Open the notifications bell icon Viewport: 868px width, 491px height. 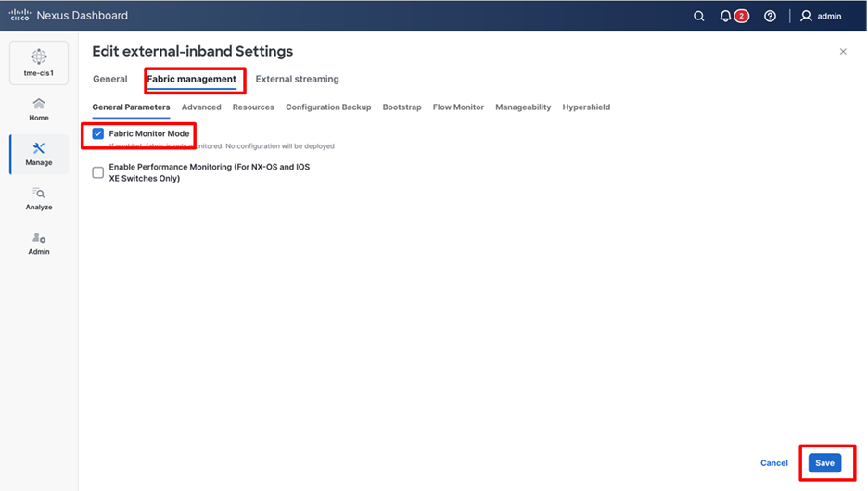[725, 16]
